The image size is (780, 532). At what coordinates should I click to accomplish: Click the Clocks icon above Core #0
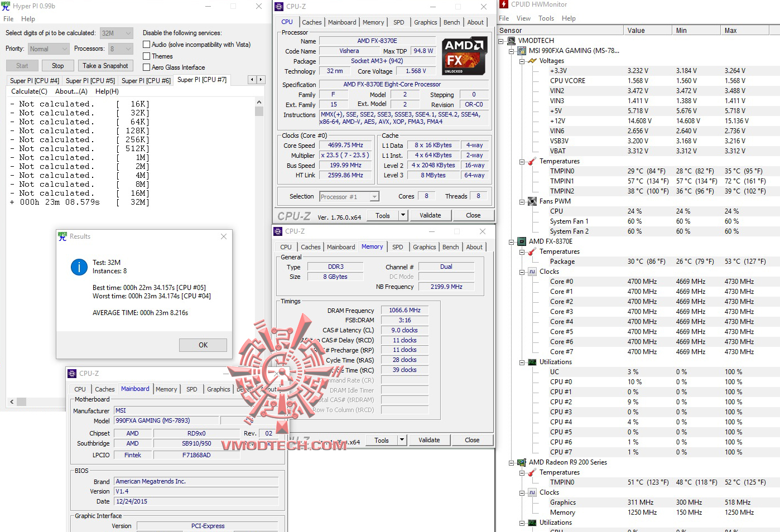click(532, 272)
